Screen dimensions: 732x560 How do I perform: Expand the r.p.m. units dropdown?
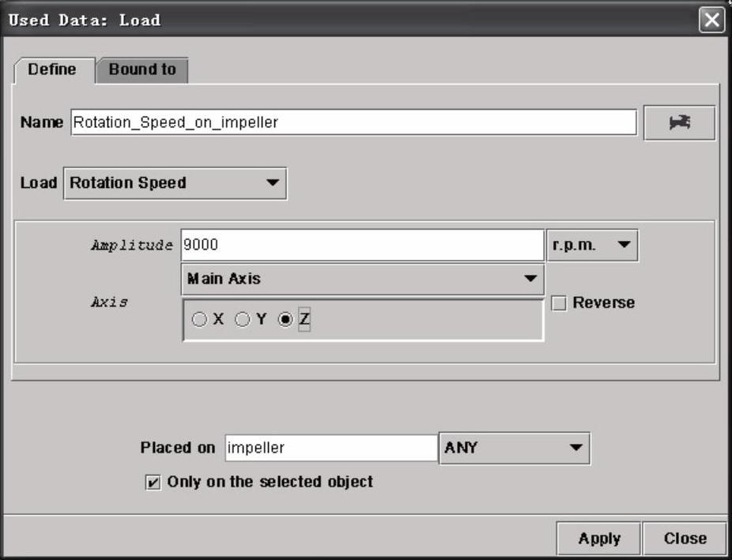pos(592,246)
